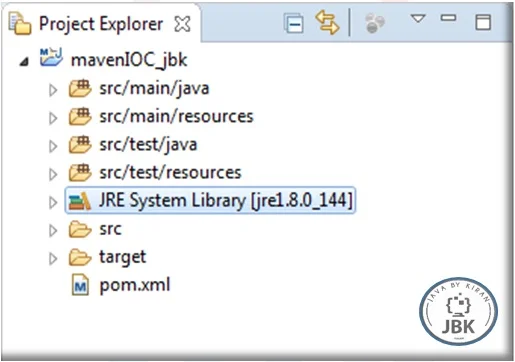This screenshot has width=515, height=362.
Task: Select the target folder label
Action: point(123,258)
